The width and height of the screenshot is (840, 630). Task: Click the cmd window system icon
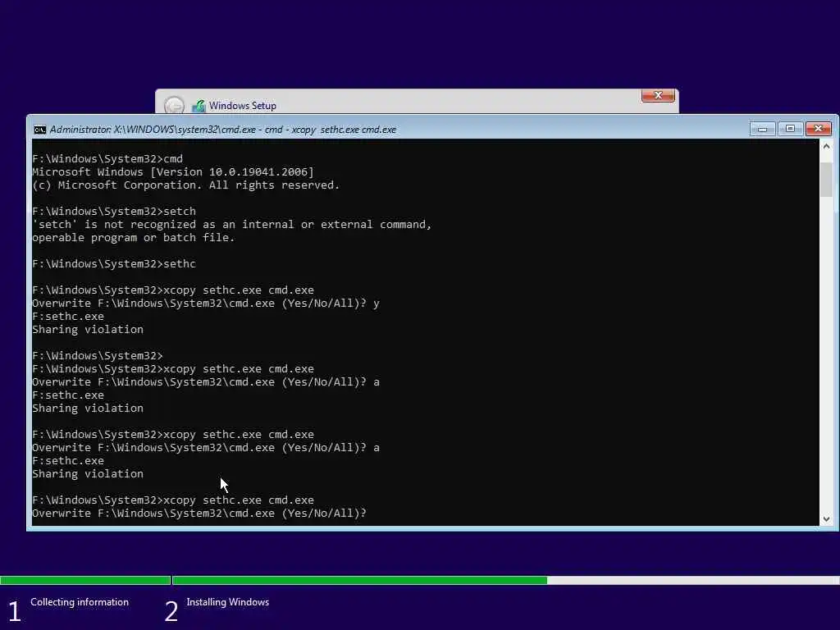(x=39, y=130)
